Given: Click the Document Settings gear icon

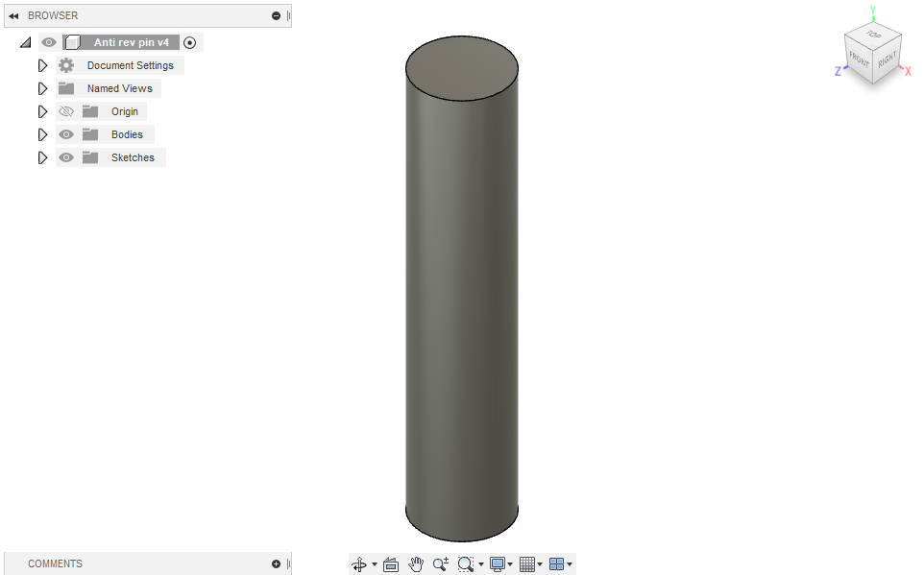Looking at the screenshot, I should coord(65,65).
